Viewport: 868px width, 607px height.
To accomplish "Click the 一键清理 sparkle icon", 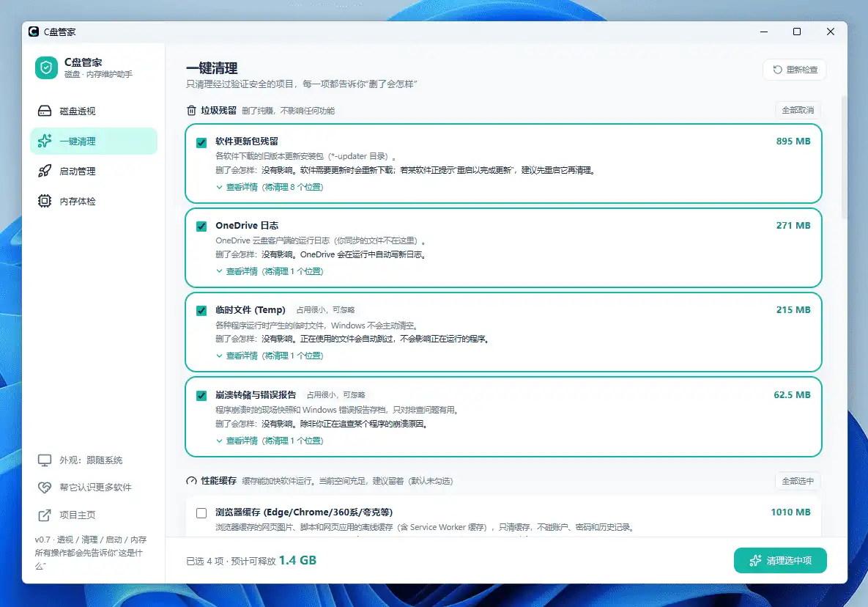I will pyautogui.click(x=45, y=141).
